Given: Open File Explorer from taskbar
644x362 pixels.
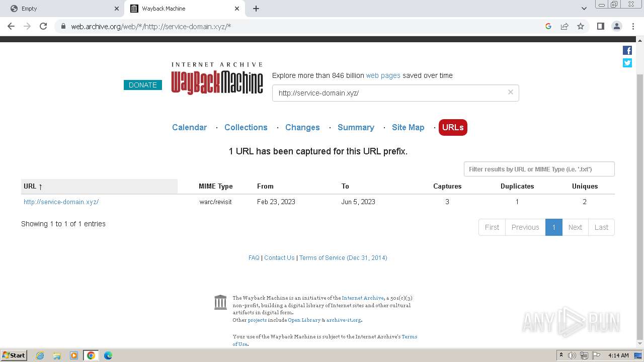Looking at the screenshot, I should [x=57, y=355].
